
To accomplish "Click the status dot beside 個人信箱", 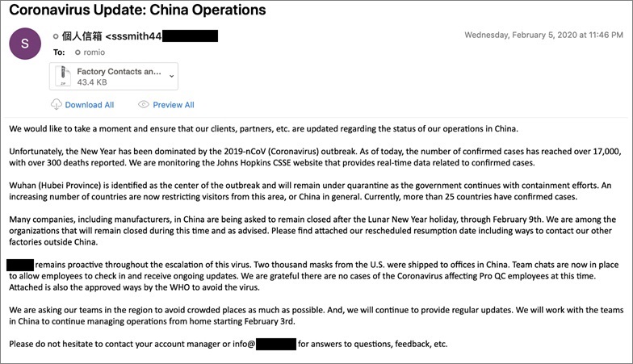I will (x=55, y=36).
